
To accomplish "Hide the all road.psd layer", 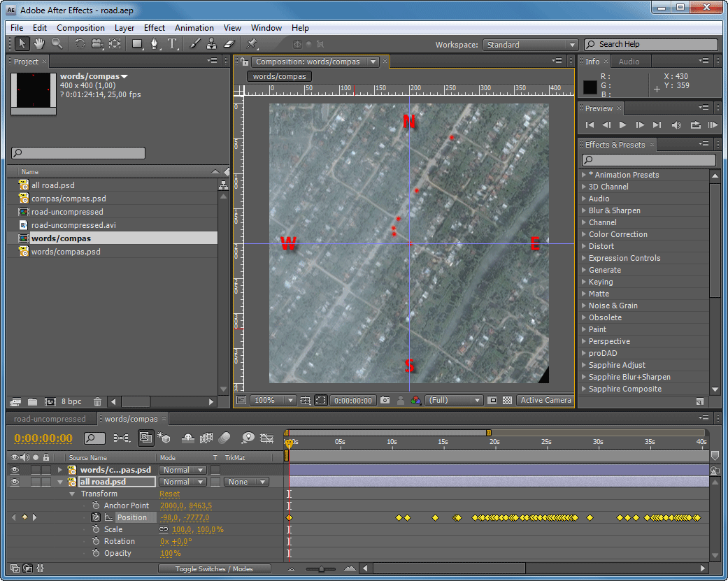I will tap(15, 482).
